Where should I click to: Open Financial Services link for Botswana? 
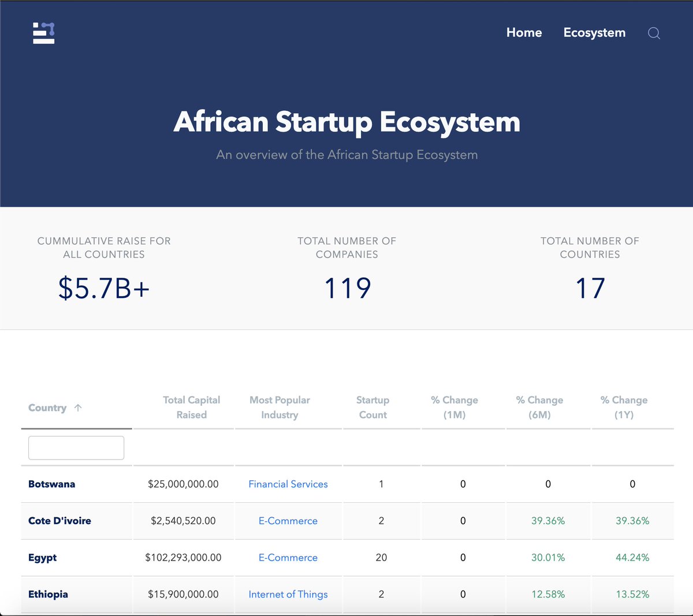tap(288, 484)
